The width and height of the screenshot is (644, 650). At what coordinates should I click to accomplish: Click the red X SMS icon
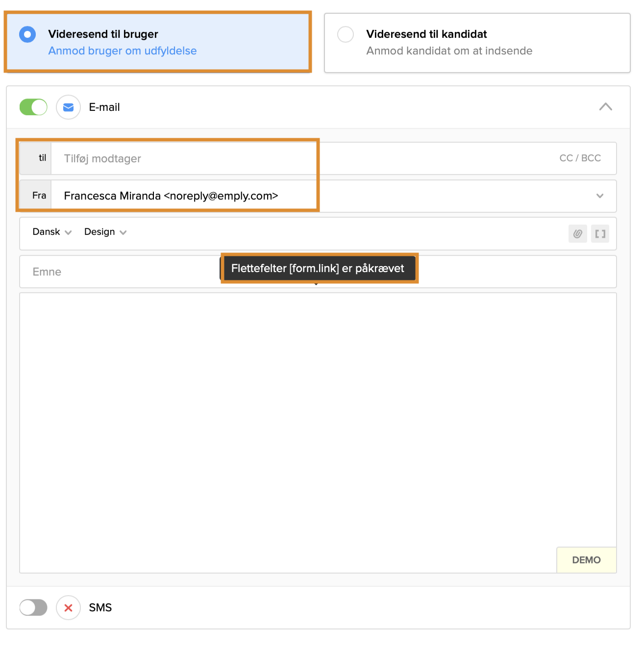[x=69, y=608]
